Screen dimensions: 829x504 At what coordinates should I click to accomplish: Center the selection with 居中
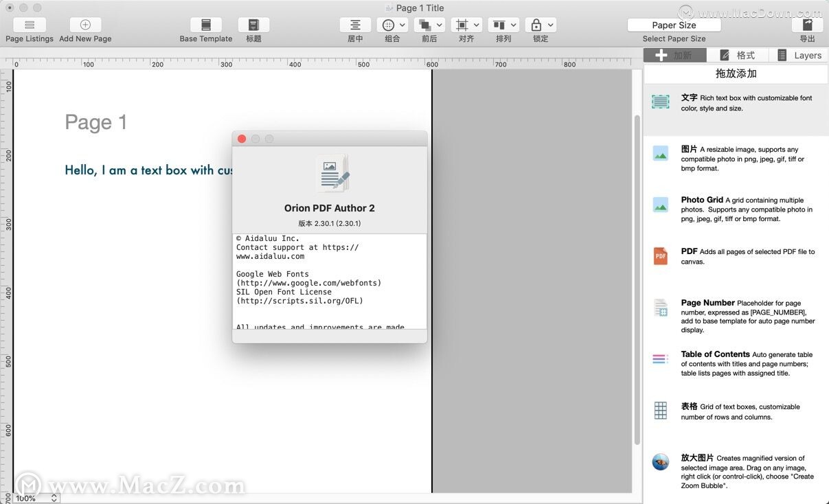pos(355,25)
